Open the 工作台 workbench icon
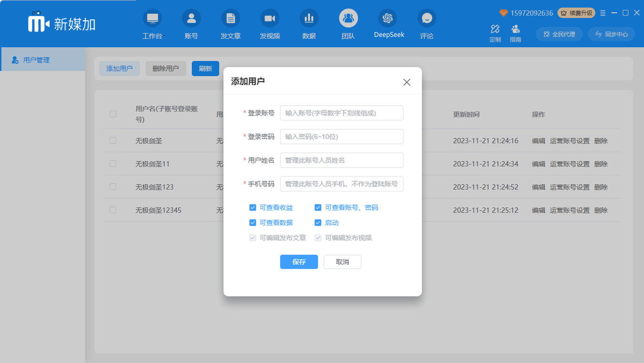The height and width of the screenshot is (363, 644). [152, 19]
